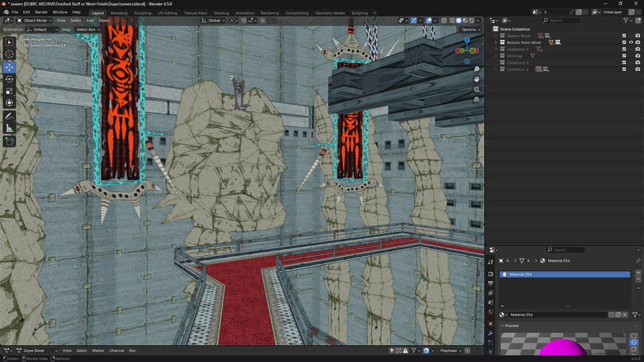The height and width of the screenshot is (362, 644).
Task: Hide Bottom Point Work with the eye icon
Action: point(631,42)
